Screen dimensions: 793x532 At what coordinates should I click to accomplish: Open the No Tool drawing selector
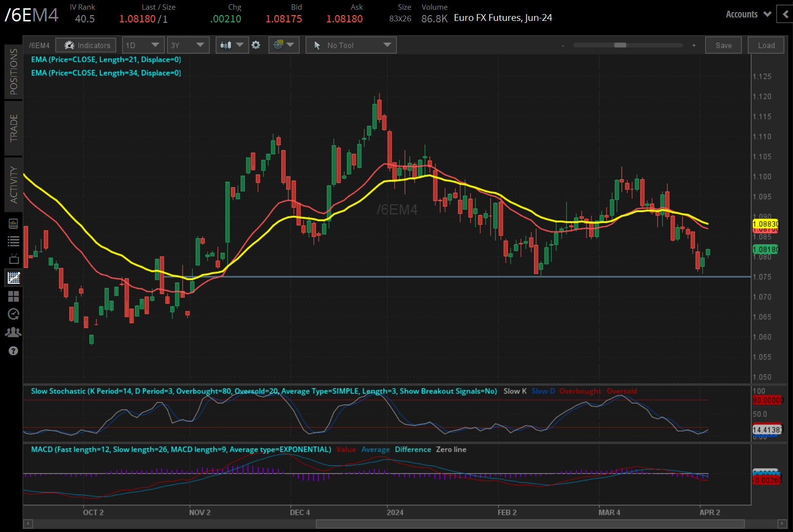pyautogui.click(x=351, y=45)
